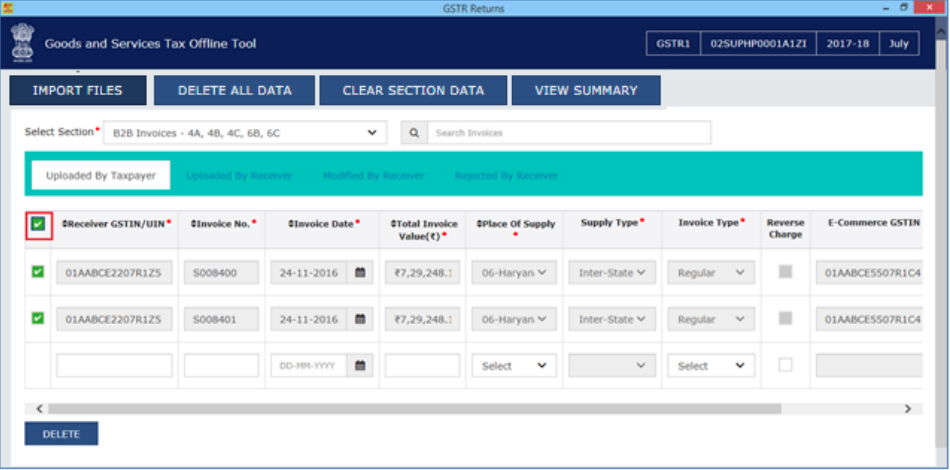
Task: Click the app icon in title bar
Action: click(7, 8)
